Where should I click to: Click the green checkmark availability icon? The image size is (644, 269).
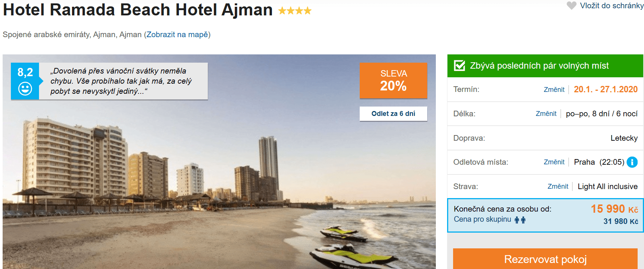point(459,66)
